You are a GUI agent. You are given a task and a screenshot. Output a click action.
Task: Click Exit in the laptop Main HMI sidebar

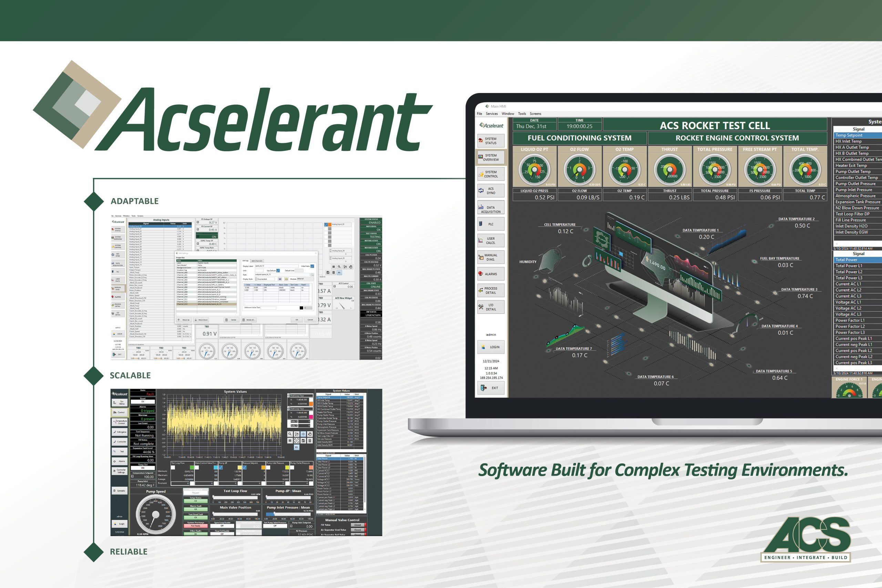491,388
